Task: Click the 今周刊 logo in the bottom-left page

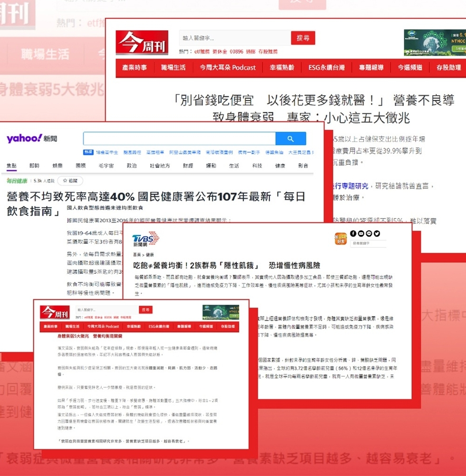Action: [x=55, y=312]
